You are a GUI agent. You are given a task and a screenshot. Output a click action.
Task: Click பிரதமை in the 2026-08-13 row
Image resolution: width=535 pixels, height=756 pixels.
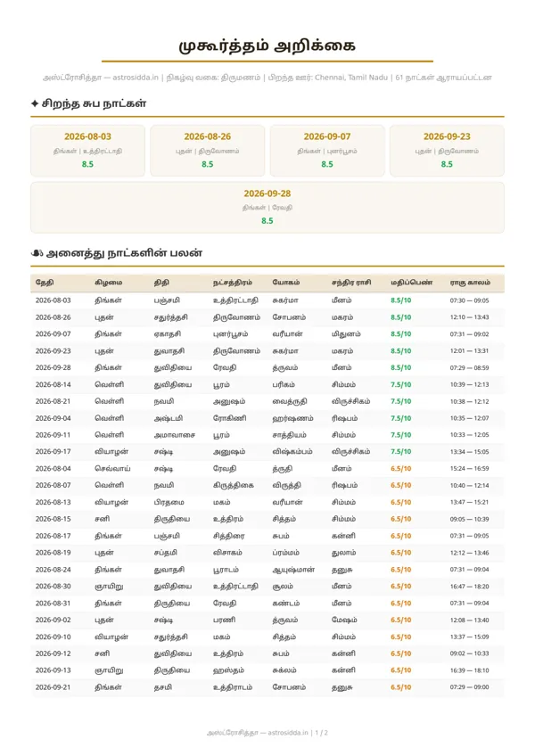pos(169,503)
